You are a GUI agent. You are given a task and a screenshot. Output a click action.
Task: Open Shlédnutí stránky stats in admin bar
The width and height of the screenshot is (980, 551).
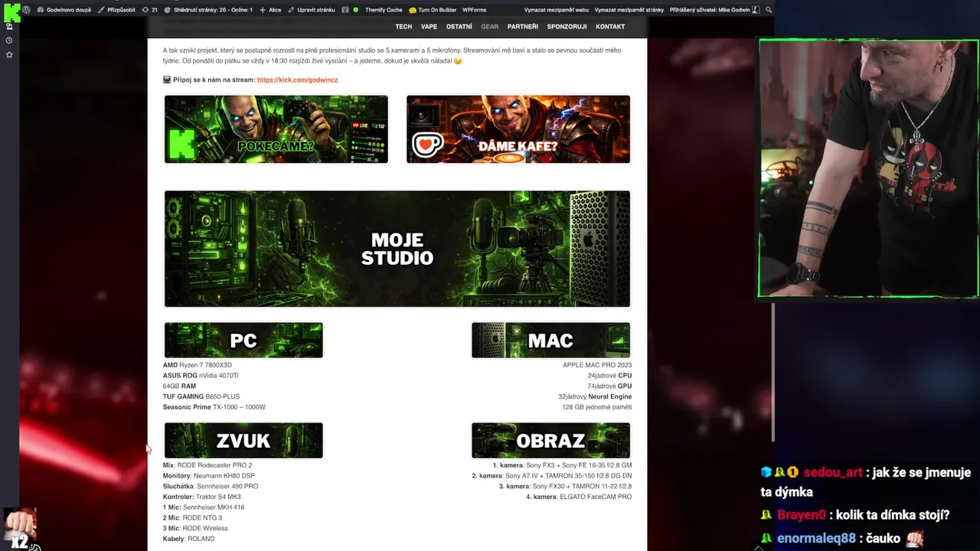208,10
